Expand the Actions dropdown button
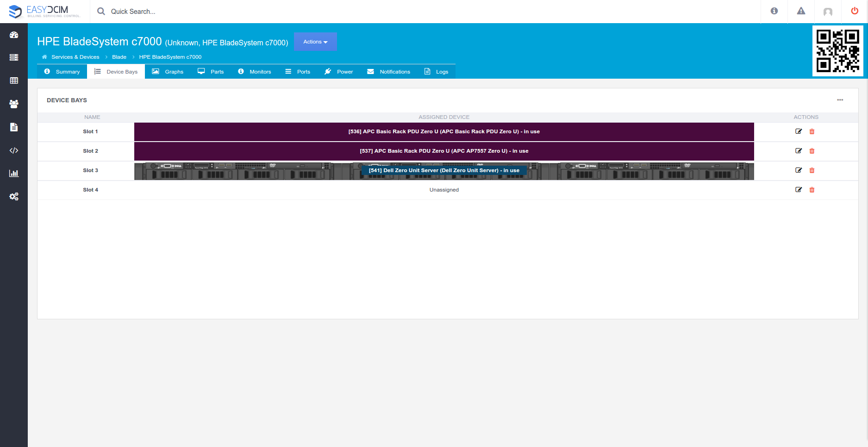Viewport: 868px width, 447px height. pyautogui.click(x=315, y=42)
